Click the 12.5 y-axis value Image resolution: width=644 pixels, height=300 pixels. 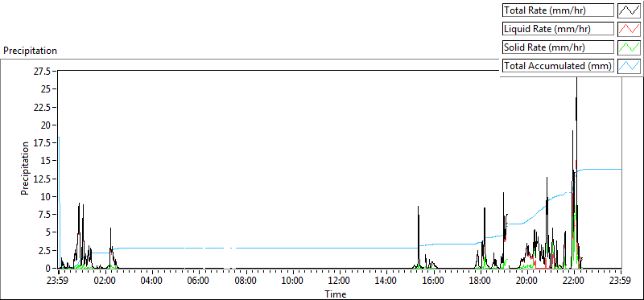(43, 179)
